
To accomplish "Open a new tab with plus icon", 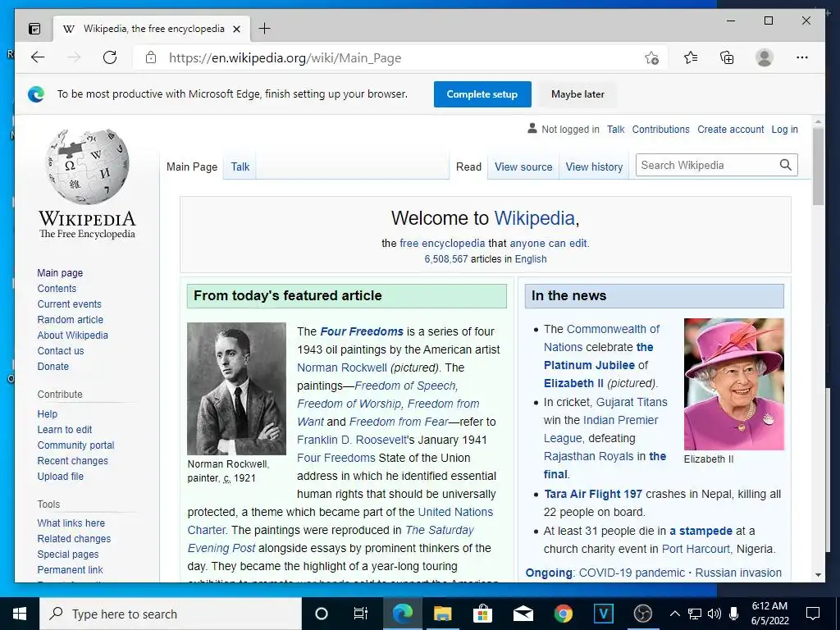I will tap(265, 29).
